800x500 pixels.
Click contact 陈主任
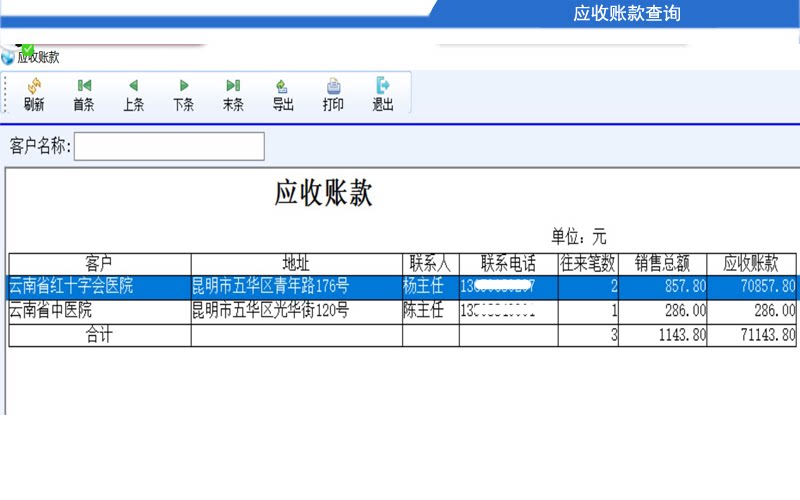coord(423,310)
